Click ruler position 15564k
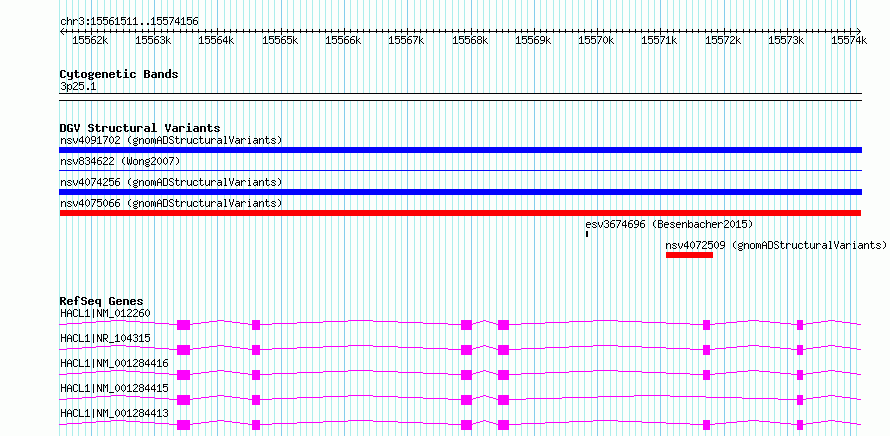The image size is (890, 436). 217,40
